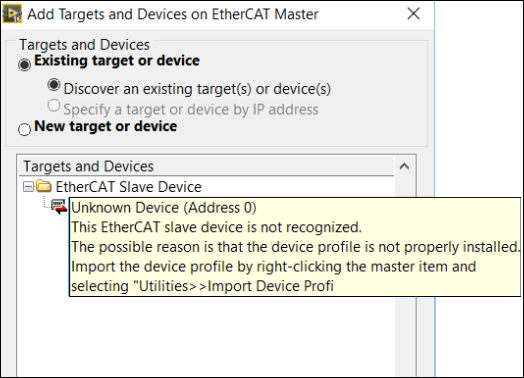Click the dialog title bar text
The width and height of the screenshot is (524, 378).
pos(173,14)
